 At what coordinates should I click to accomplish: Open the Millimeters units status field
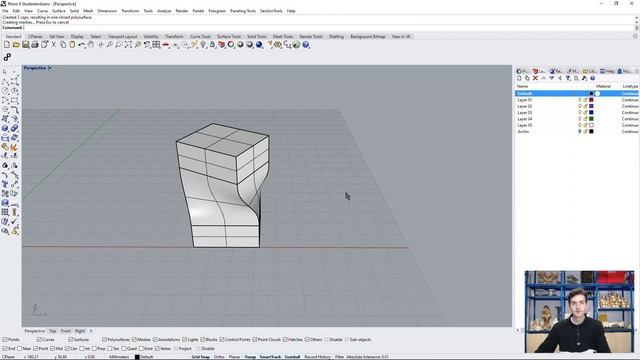[119, 357]
